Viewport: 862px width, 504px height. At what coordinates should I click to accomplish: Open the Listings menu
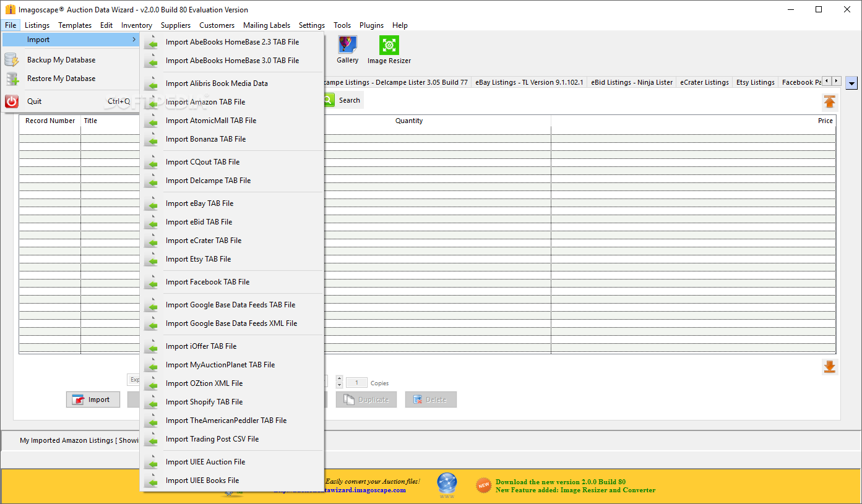click(x=37, y=25)
